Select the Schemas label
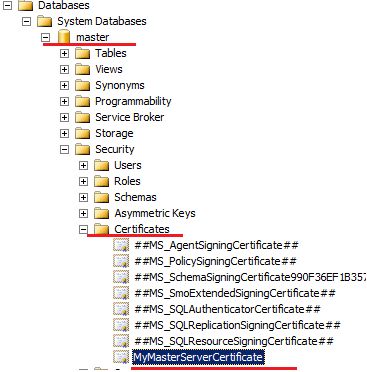 tap(135, 197)
